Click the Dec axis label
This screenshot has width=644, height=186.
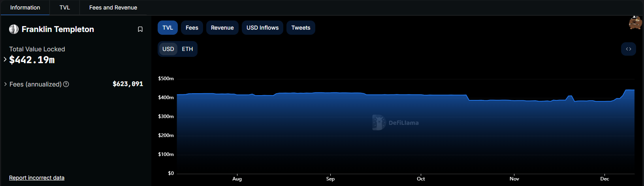[604, 179]
